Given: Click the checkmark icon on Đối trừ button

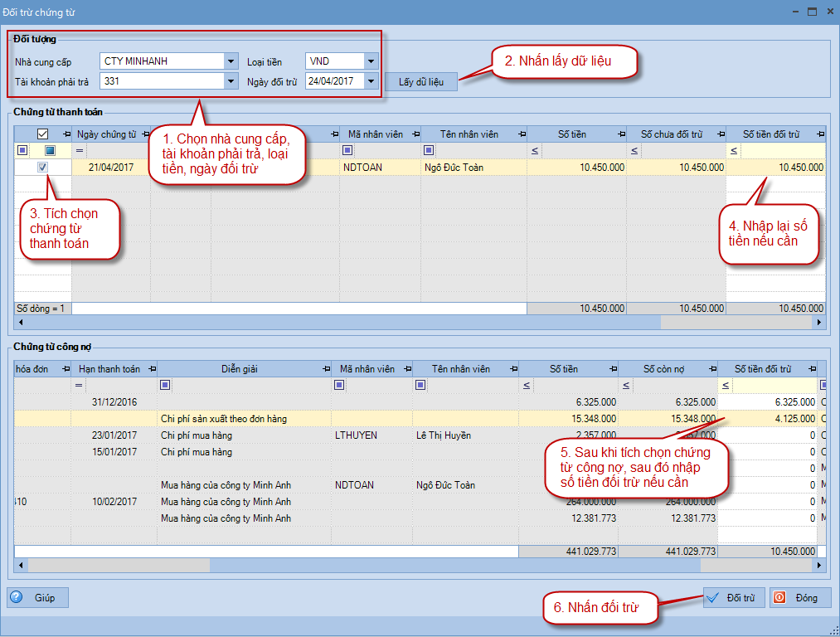Looking at the screenshot, I should 712,597.
